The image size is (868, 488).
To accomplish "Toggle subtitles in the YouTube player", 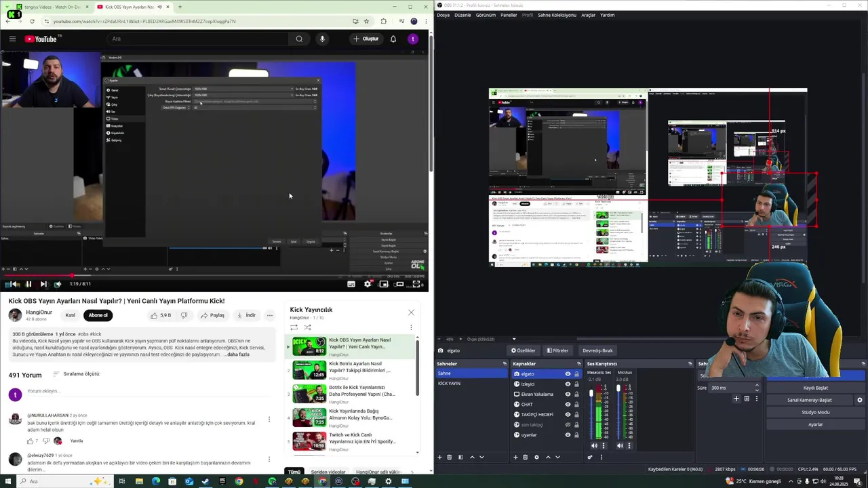I will coord(351,284).
